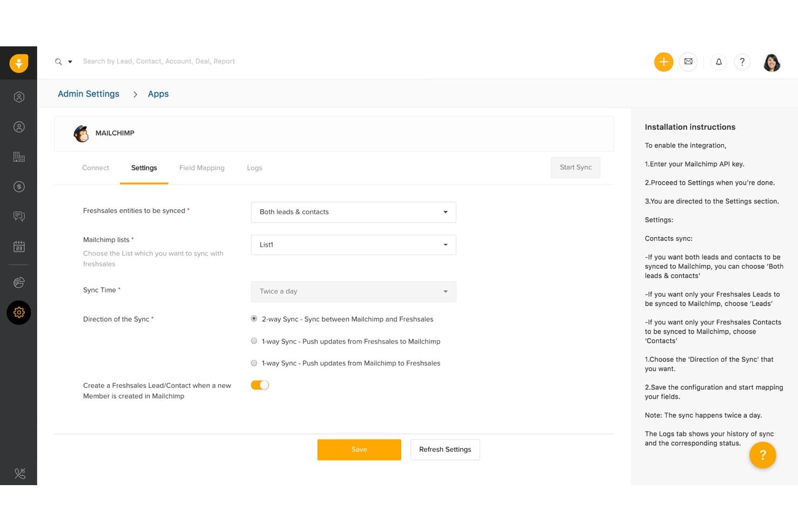Click the Refresh Settings button
The width and height of the screenshot is (798, 532).
coord(445,450)
